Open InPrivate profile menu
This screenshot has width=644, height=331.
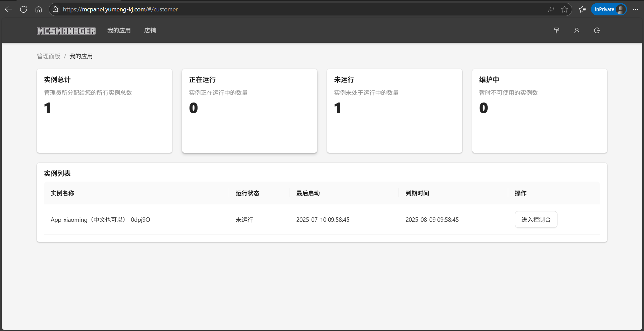[x=608, y=9]
